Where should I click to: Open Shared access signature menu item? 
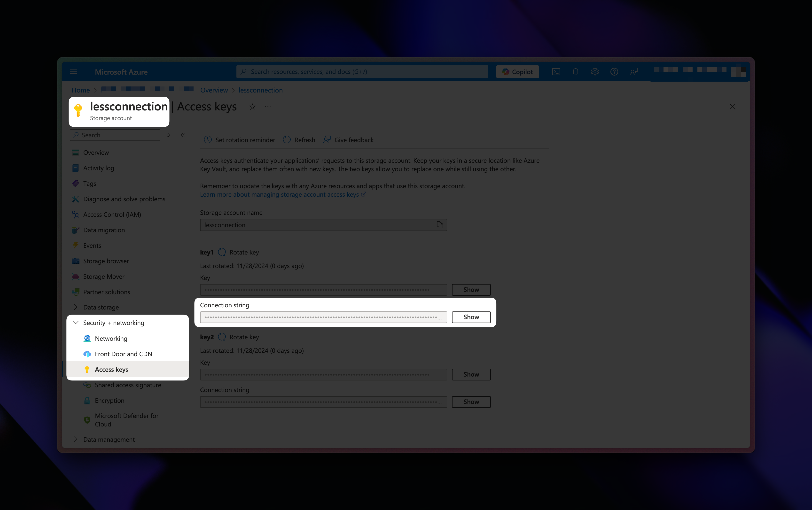click(128, 385)
